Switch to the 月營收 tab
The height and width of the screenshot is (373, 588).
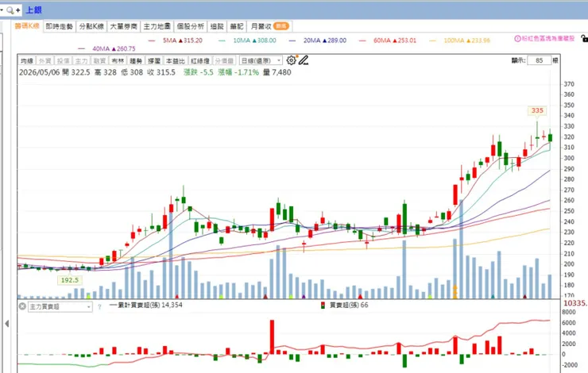point(269,26)
